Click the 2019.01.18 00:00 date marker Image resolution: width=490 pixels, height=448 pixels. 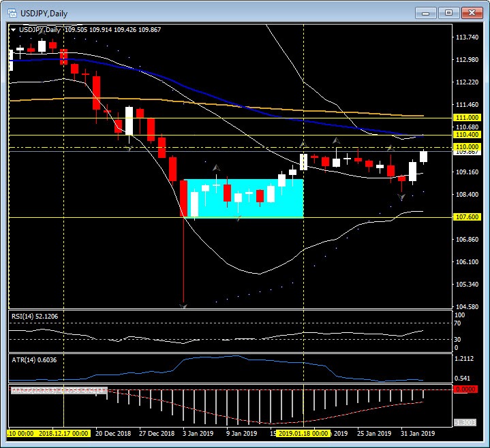[303, 433]
